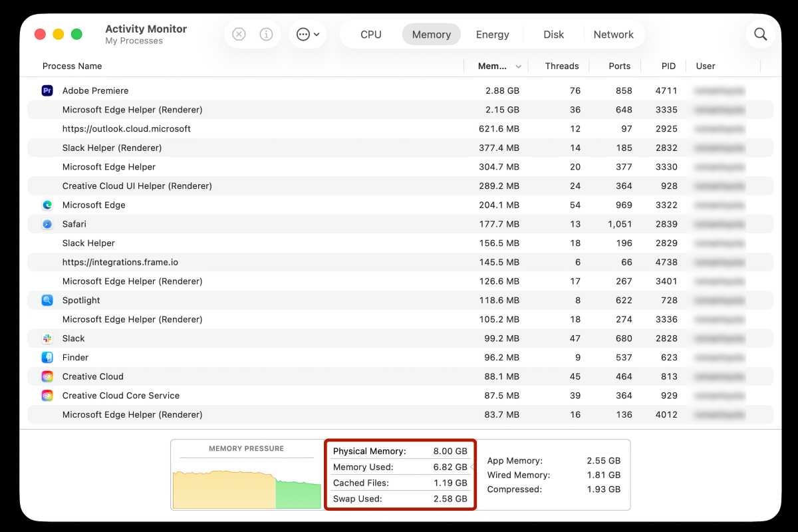Click the Safari compass icon
The width and height of the screenshot is (798, 532).
47,224
